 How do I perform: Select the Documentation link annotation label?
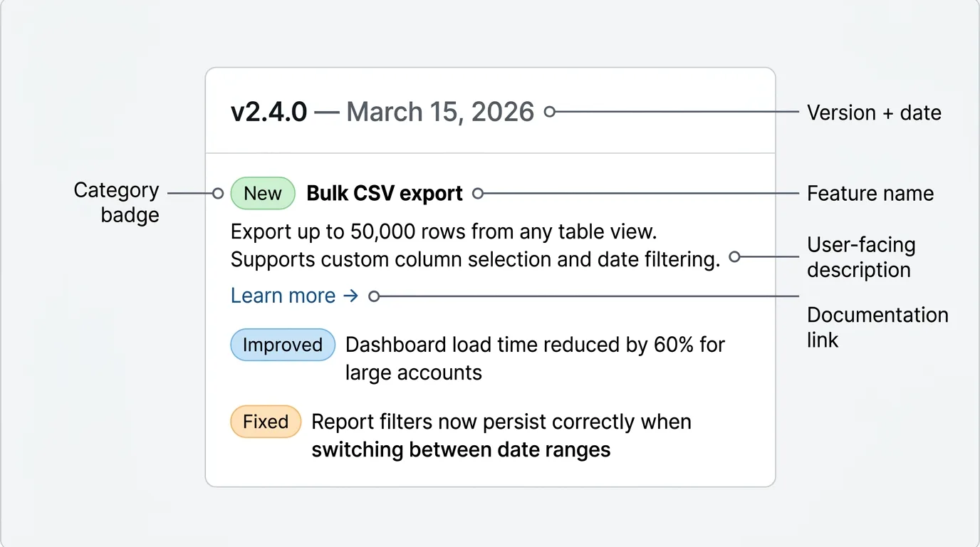pyautogui.click(x=877, y=327)
